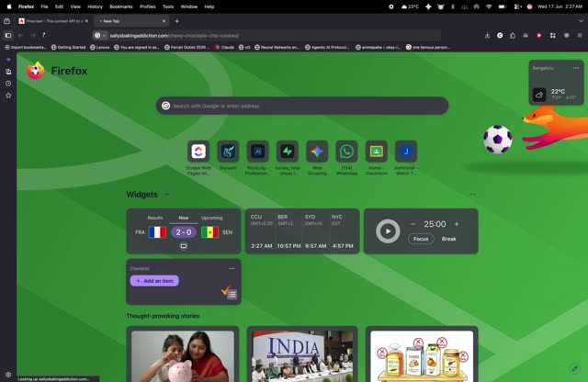Open the food jars story thumbnail

click(422, 356)
